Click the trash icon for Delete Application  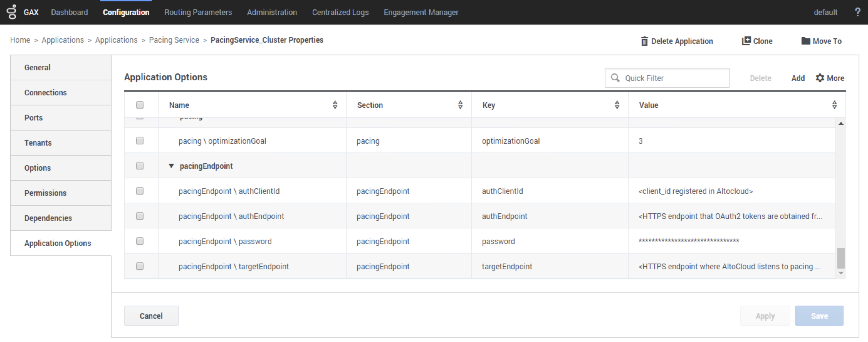[x=644, y=41]
